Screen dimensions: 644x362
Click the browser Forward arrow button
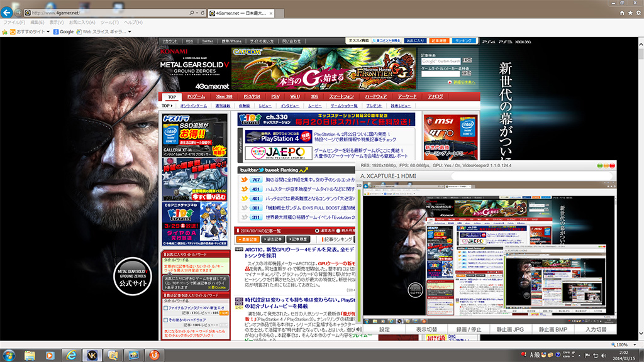tap(18, 13)
